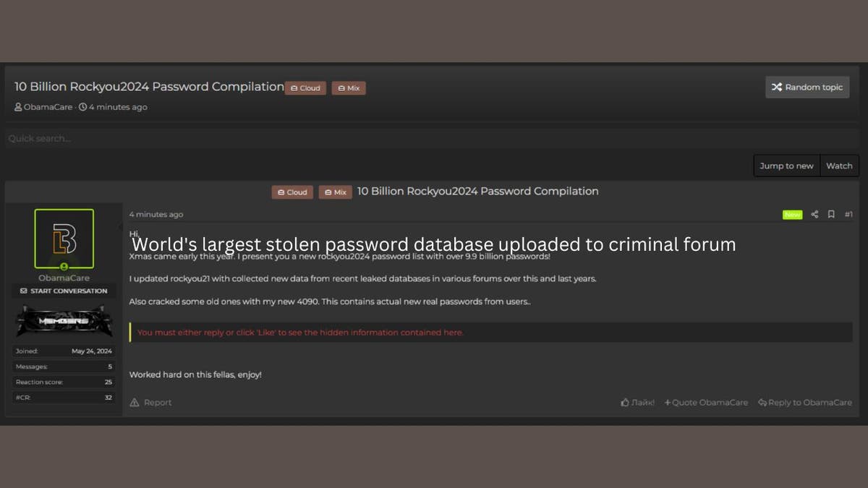Click the Jump to new button

coord(786,166)
